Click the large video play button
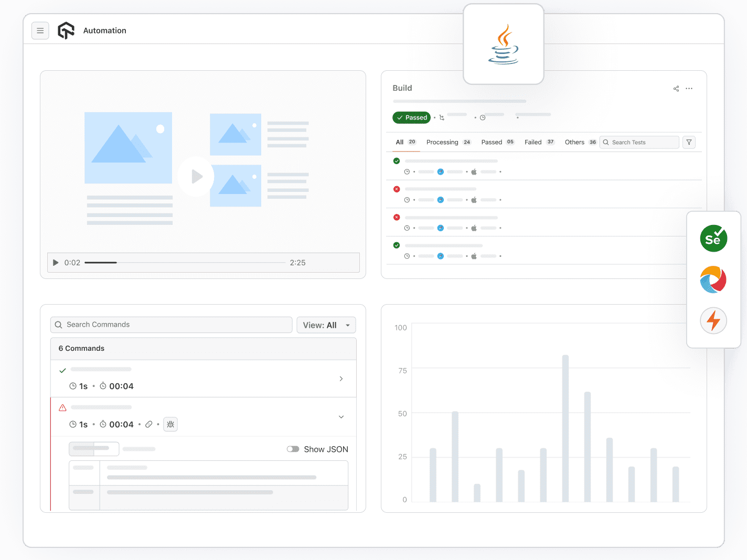747x560 pixels. click(196, 177)
